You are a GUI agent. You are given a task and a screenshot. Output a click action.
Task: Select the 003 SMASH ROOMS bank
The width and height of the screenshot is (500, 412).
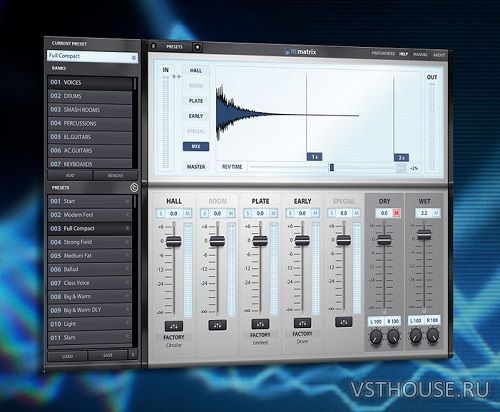click(x=90, y=110)
